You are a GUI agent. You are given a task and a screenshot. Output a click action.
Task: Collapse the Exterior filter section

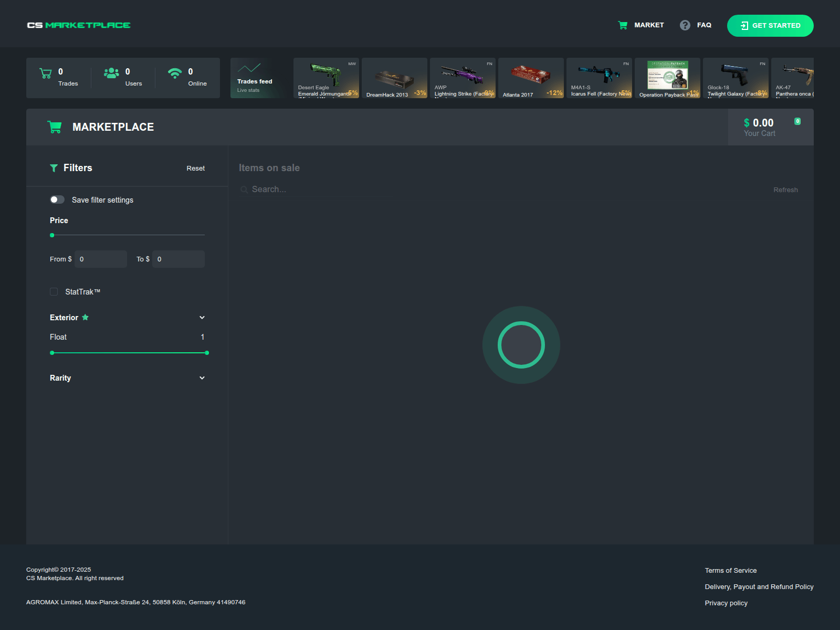point(202,317)
